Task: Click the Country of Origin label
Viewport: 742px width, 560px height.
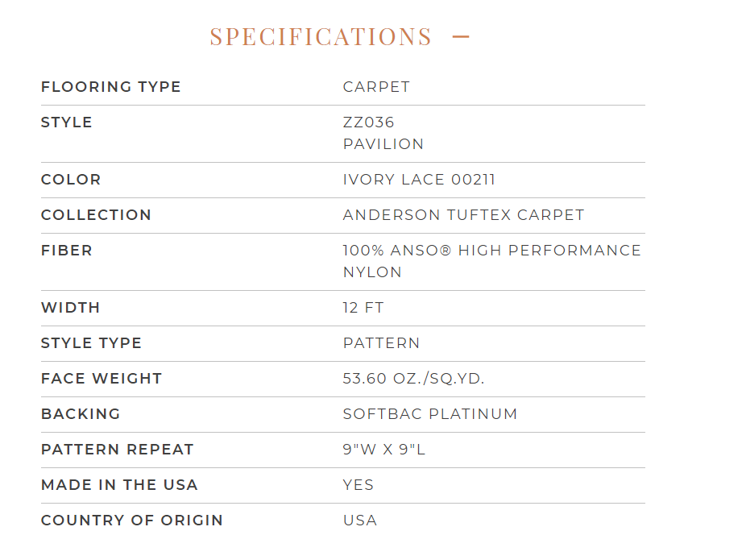Action: point(132,521)
